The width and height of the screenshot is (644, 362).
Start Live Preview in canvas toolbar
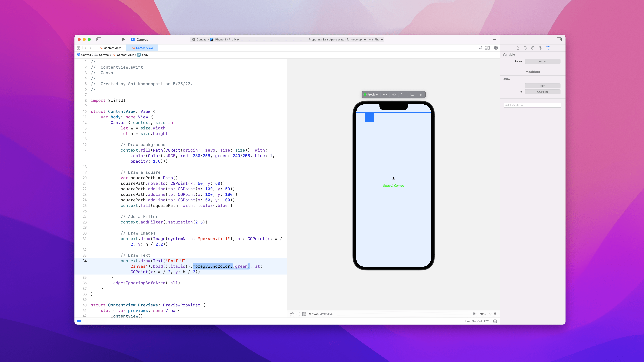(x=385, y=94)
